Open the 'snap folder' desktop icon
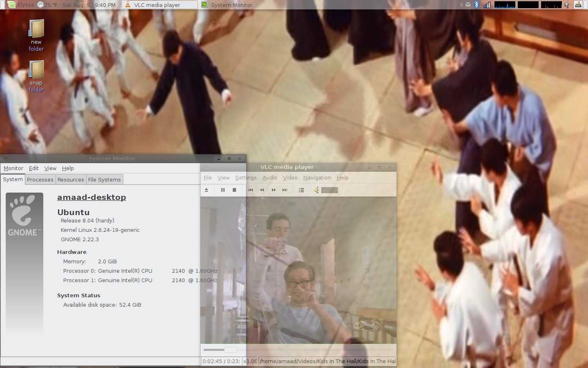588x368 pixels. pos(36,76)
